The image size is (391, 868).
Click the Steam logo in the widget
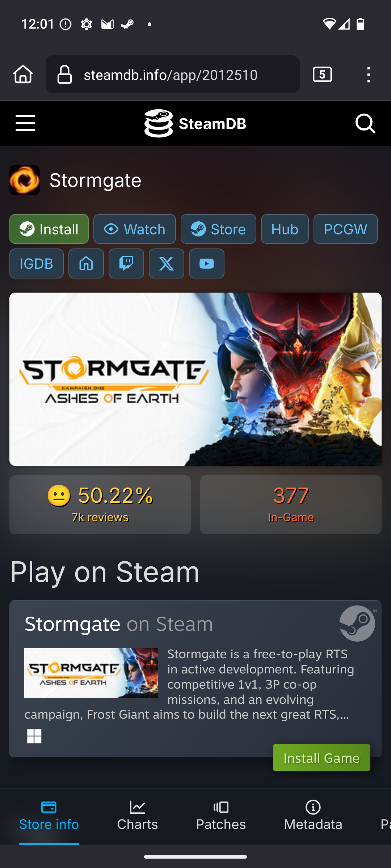click(x=357, y=624)
